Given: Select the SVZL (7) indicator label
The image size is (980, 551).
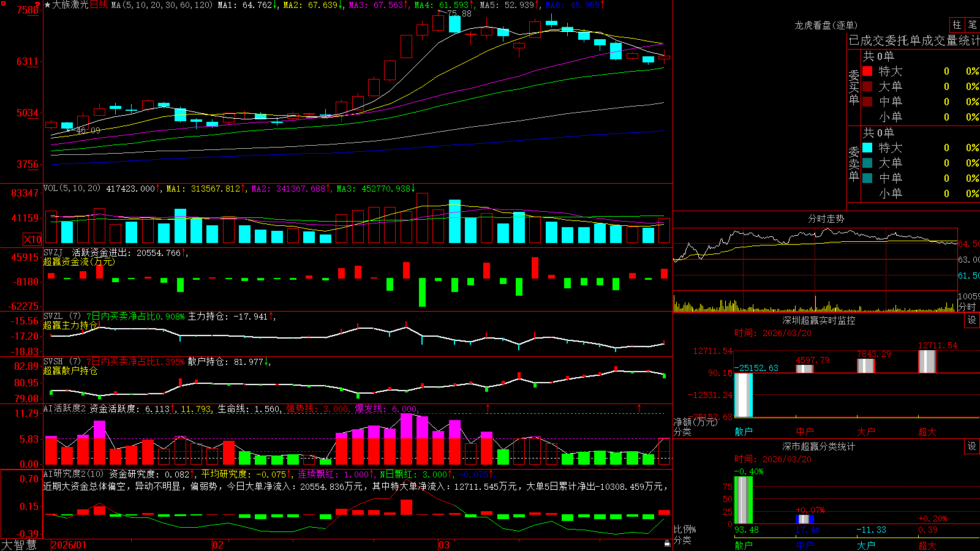Looking at the screenshot, I should click(x=62, y=317).
